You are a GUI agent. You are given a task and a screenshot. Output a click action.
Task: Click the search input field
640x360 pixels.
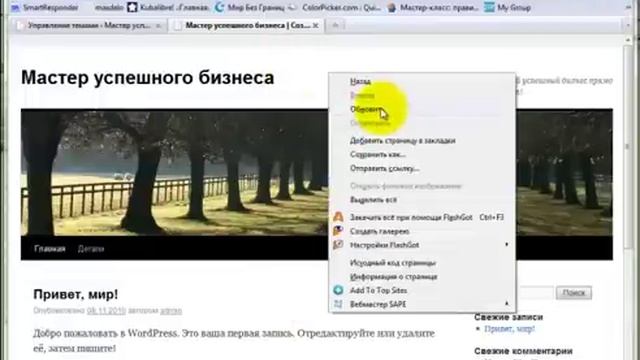coord(535,293)
